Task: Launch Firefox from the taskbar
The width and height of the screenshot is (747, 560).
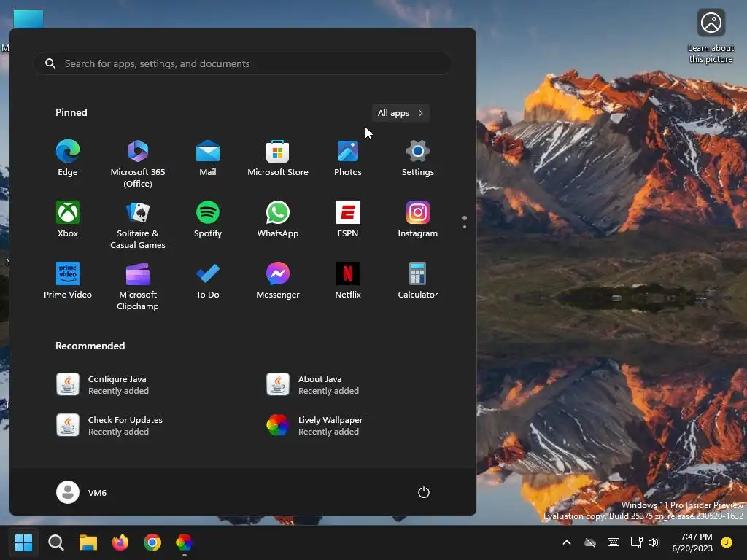Action: (120, 542)
